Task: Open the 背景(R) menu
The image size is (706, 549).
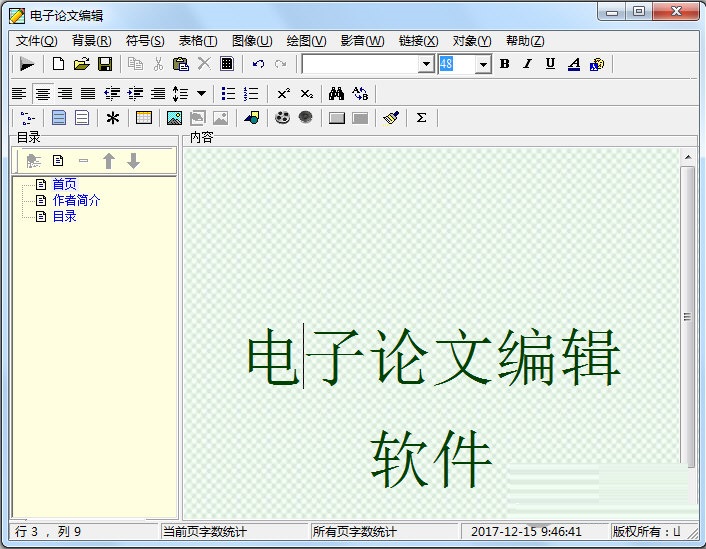Action: [91, 41]
